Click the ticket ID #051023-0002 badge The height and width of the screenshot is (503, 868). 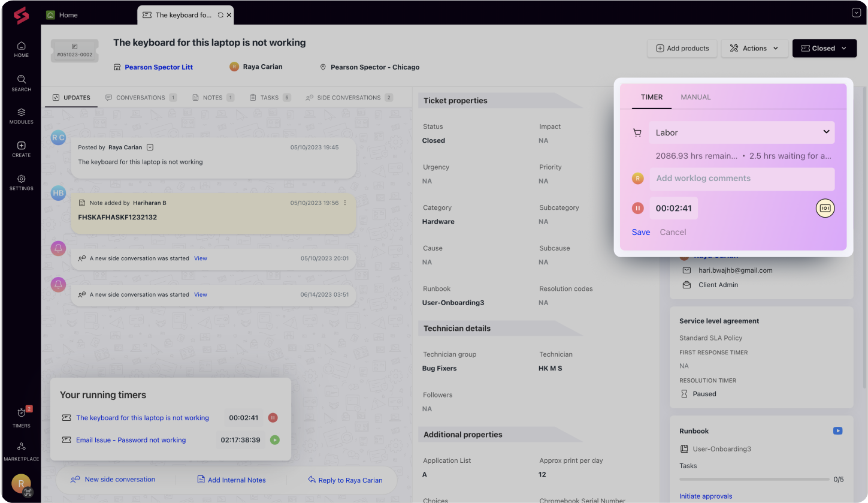pos(74,51)
